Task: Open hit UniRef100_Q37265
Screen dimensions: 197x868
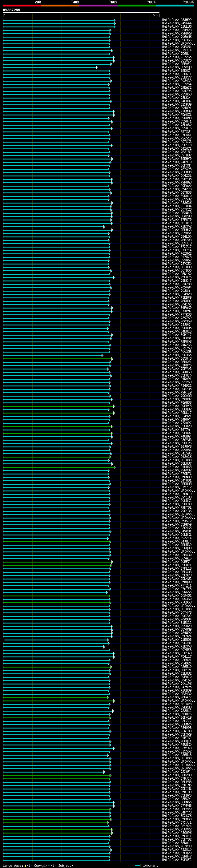Action: (x=177, y=57)
